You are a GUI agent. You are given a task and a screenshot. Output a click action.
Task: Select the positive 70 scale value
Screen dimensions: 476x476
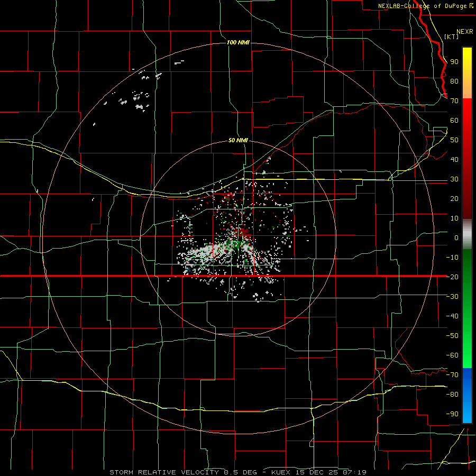[454, 101]
